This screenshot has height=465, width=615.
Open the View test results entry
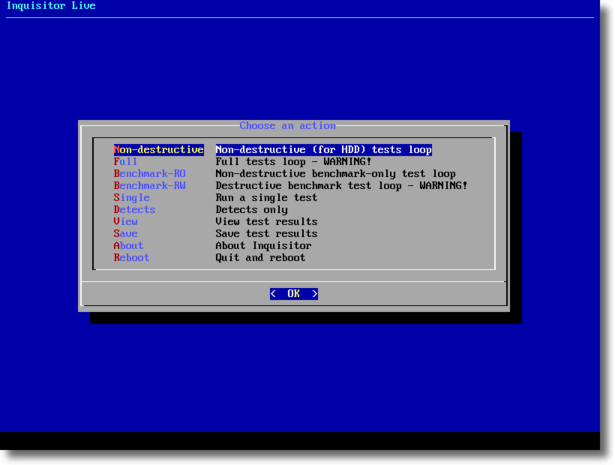pos(126,222)
